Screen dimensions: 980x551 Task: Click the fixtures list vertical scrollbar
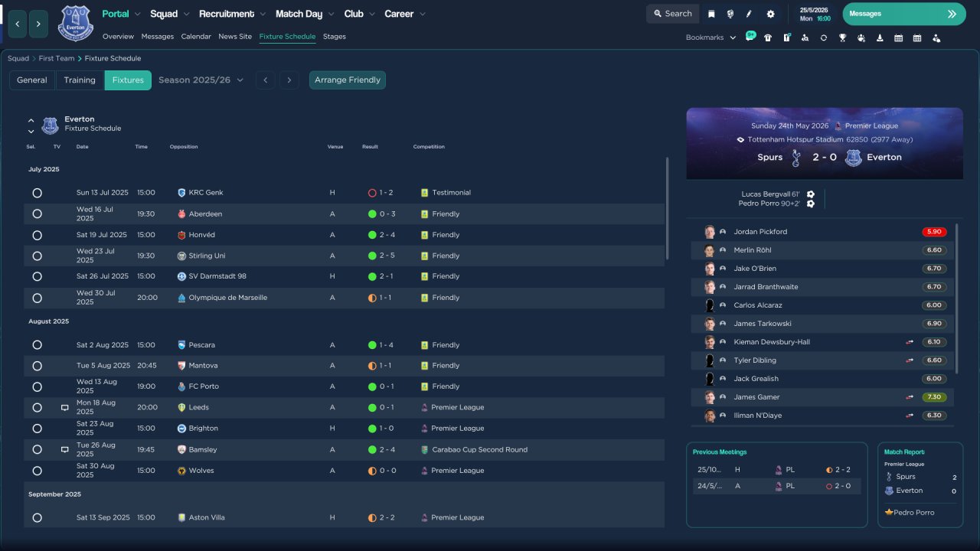668,208
